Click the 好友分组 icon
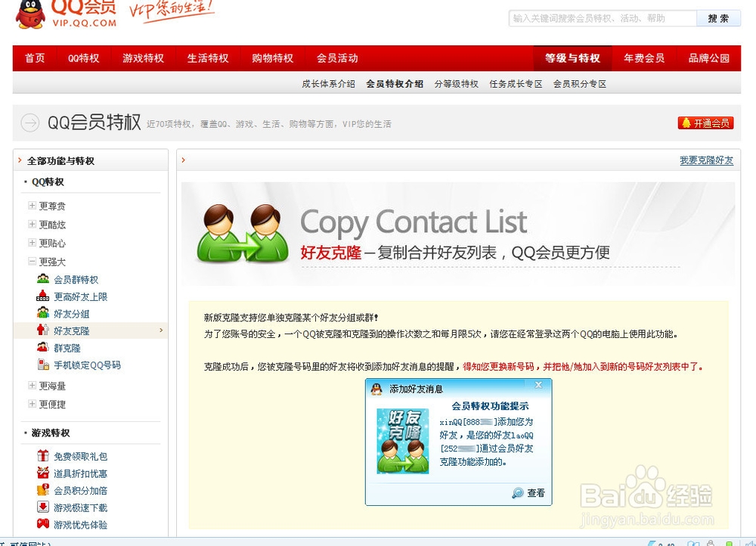756x546 pixels. [43, 313]
